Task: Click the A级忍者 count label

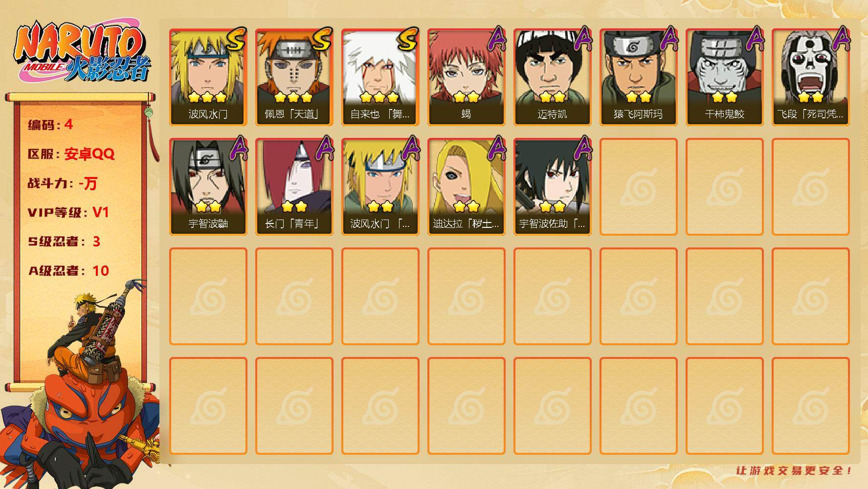Action: tap(68, 271)
